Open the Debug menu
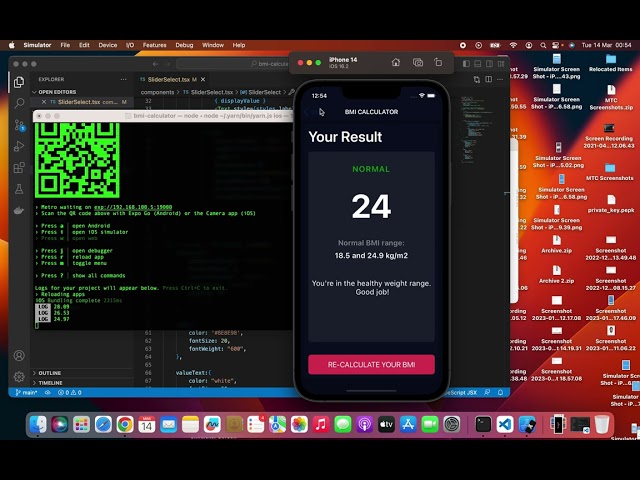The width and height of the screenshot is (640, 480). 184,45
